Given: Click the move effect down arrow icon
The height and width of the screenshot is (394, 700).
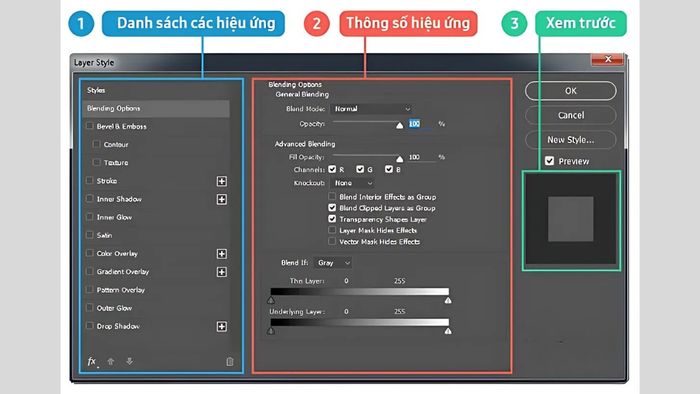Looking at the screenshot, I should [129, 361].
